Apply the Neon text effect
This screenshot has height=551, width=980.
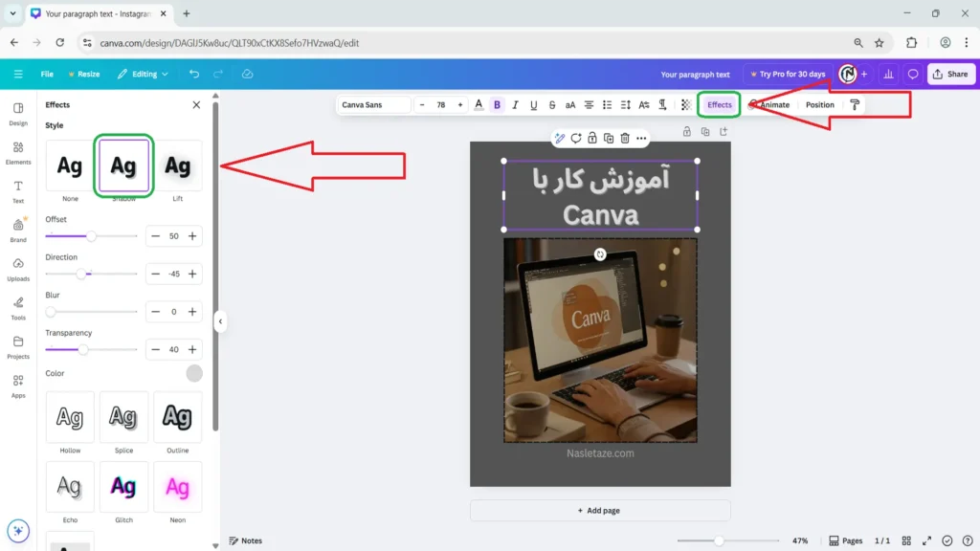coord(177,487)
